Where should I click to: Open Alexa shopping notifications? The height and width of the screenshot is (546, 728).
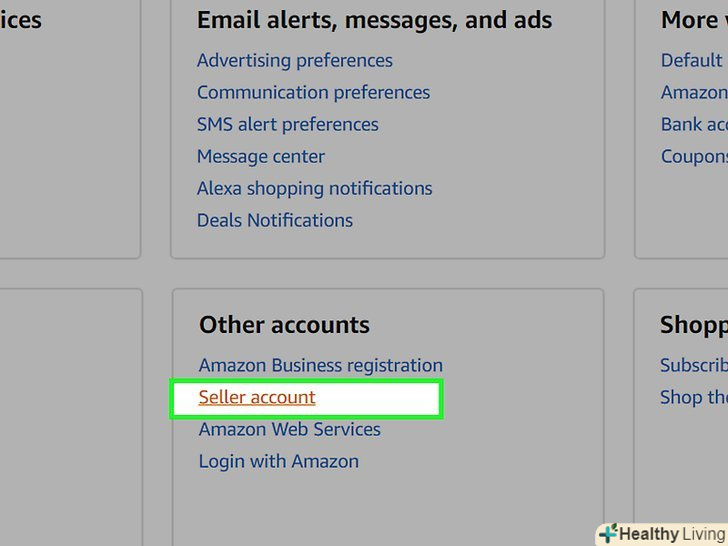(x=315, y=189)
